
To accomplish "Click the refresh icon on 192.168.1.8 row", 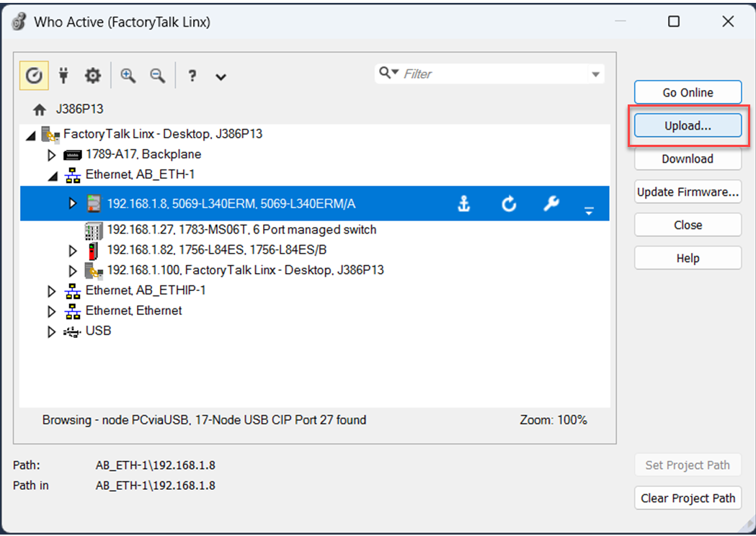I will [509, 204].
